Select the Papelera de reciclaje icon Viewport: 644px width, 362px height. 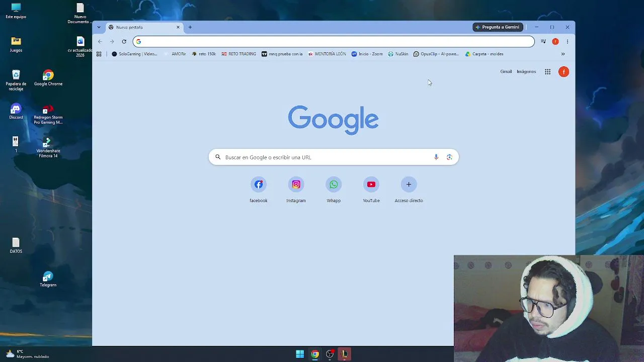tap(16, 80)
